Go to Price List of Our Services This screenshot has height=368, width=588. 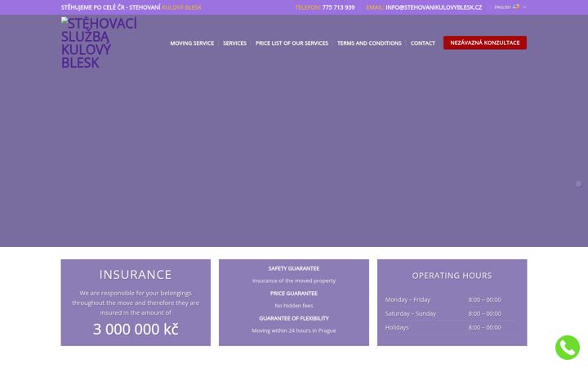click(292, 43)
